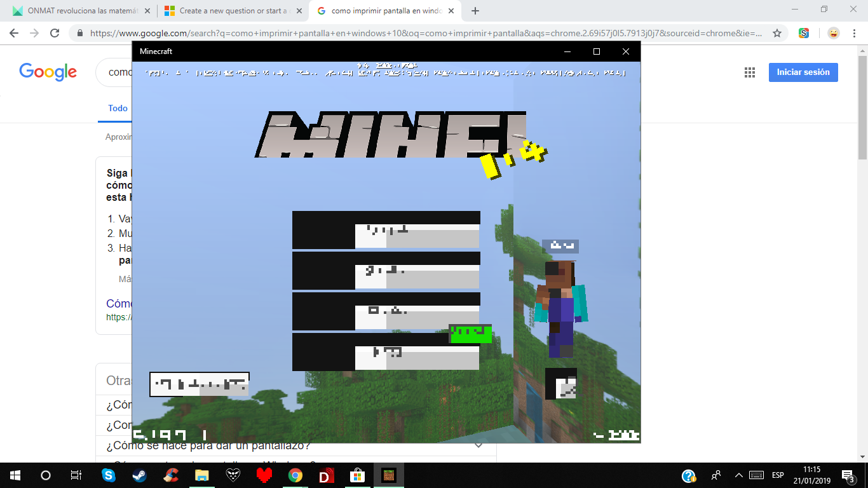Open Microsoft Store from the taskbar
This screenshot has width=868, height=488.
point(357,475)
